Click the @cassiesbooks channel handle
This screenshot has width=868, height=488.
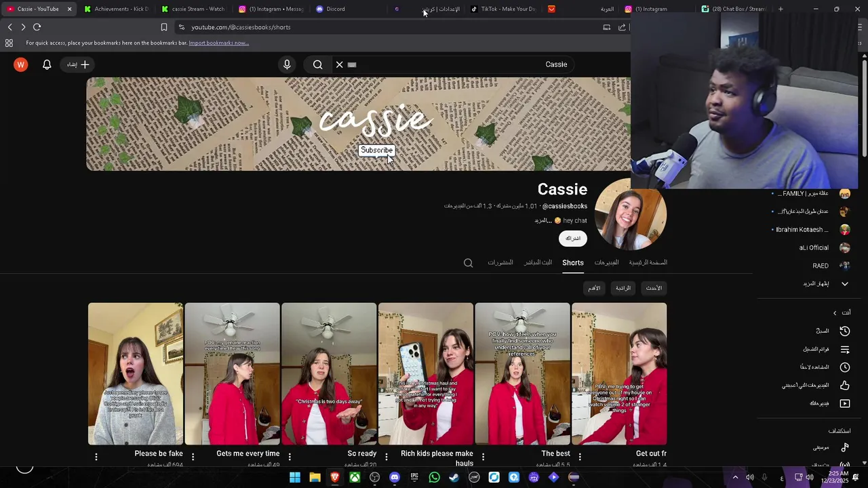[x=565, y=206]
